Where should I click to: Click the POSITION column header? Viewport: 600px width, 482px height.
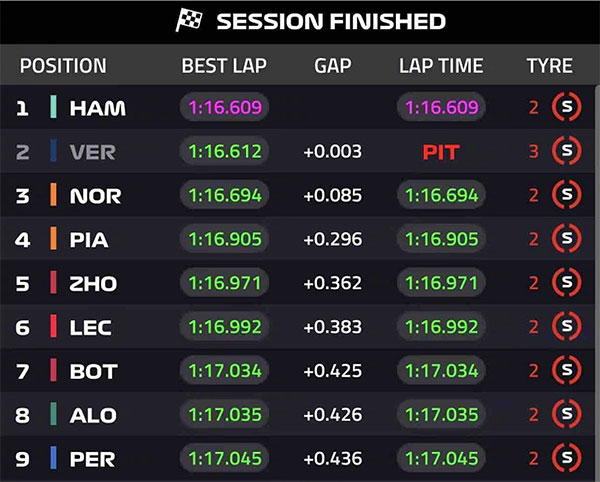[x=63, y=67]
